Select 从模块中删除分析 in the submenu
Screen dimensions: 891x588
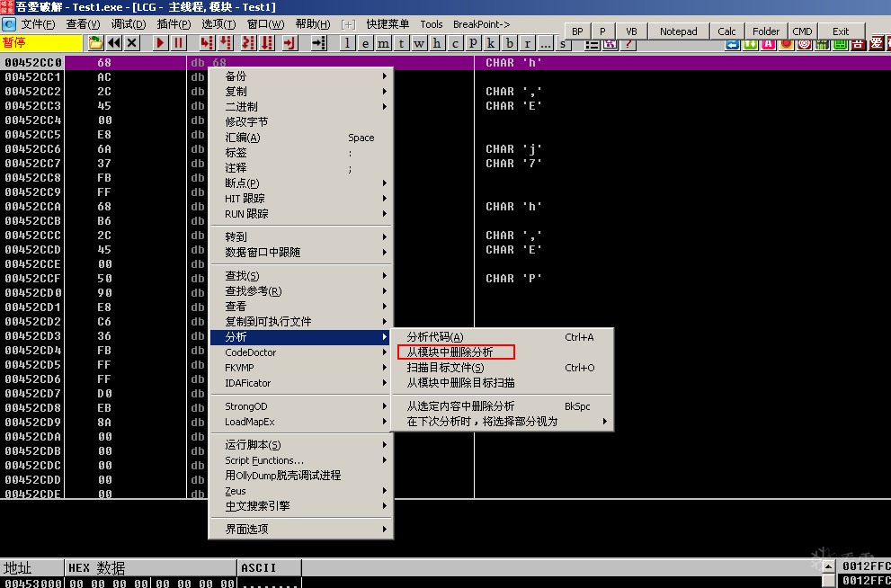503,352
